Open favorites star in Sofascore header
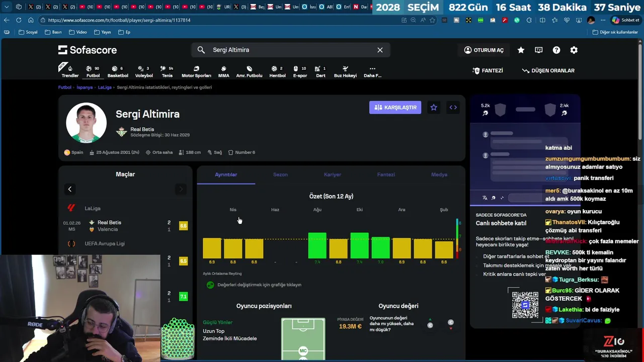The height and width of the screenshot is (362, 644). (x=521, y=50)
